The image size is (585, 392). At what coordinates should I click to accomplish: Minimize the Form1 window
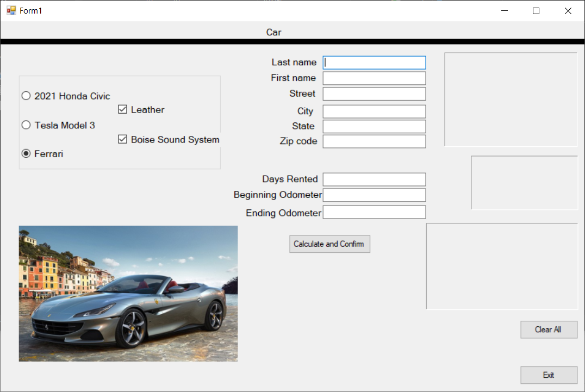coord(505,11)
